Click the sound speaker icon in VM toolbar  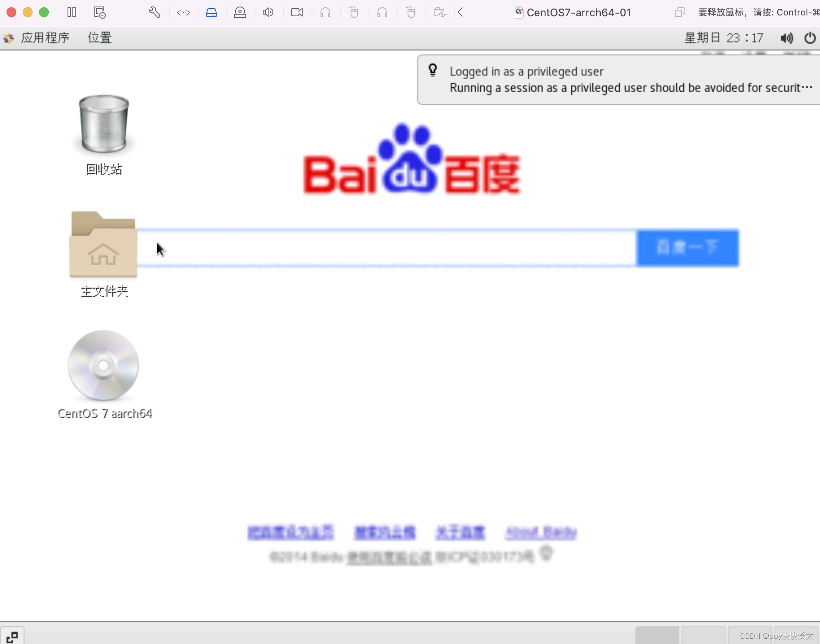click(268, 13)
